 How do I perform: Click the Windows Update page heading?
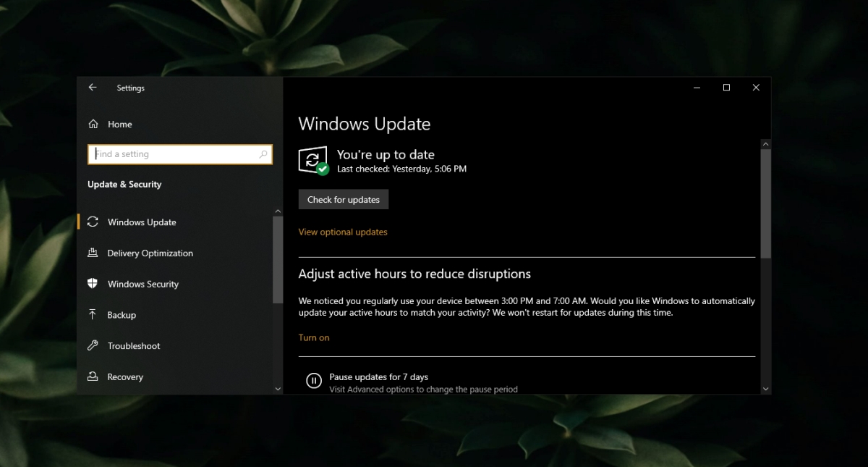coord(365,124)
